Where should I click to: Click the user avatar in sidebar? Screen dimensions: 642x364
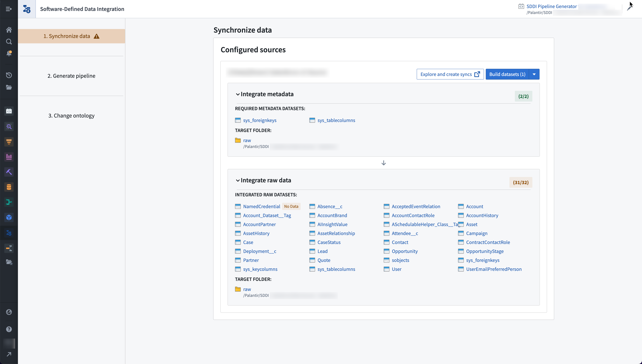pyautogui.click(x=9, y=344)
